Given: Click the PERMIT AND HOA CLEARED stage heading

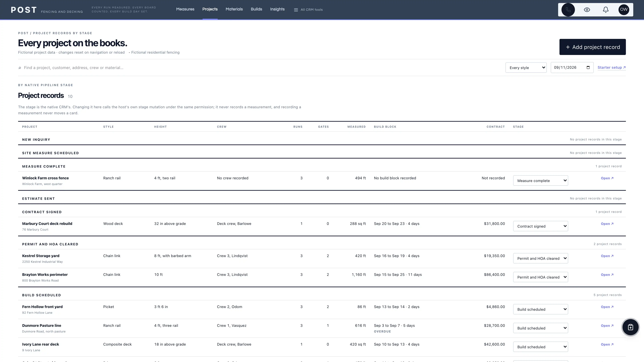Looking at the screenshot, I should click(50, 244).
